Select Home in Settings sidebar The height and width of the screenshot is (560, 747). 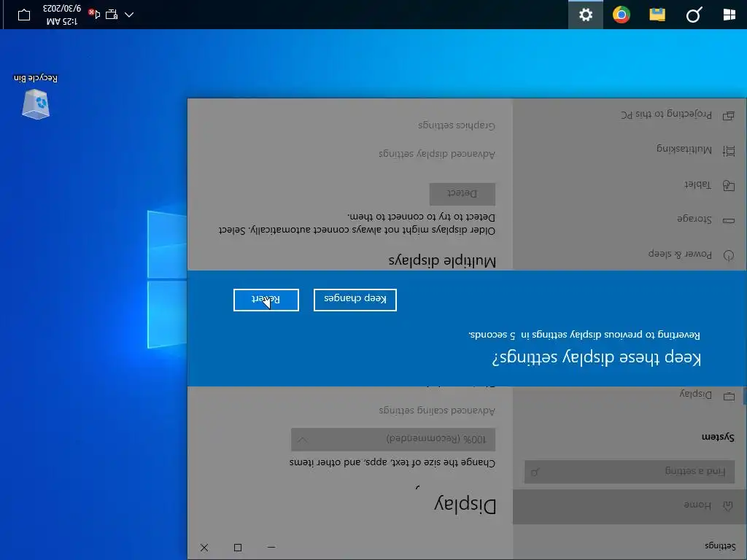click(630, 506)
